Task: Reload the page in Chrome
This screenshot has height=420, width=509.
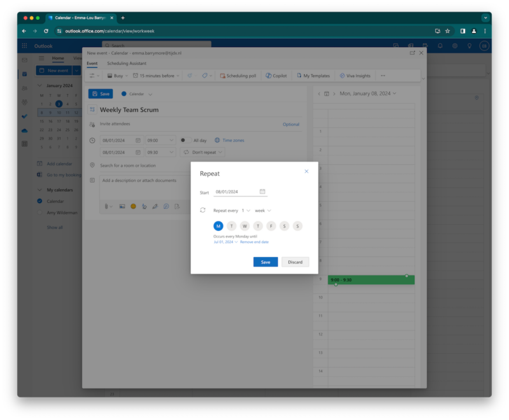Action: click(46, 31)
